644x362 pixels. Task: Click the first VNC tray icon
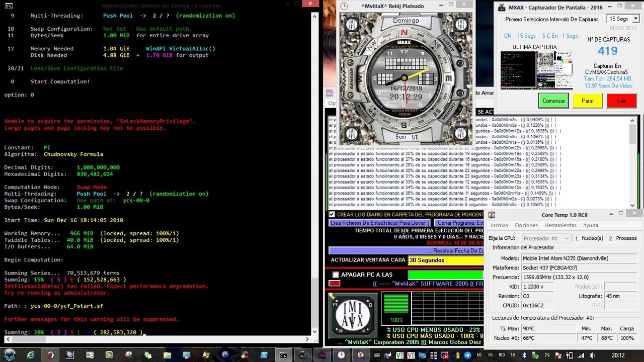[x=399, y=355]
